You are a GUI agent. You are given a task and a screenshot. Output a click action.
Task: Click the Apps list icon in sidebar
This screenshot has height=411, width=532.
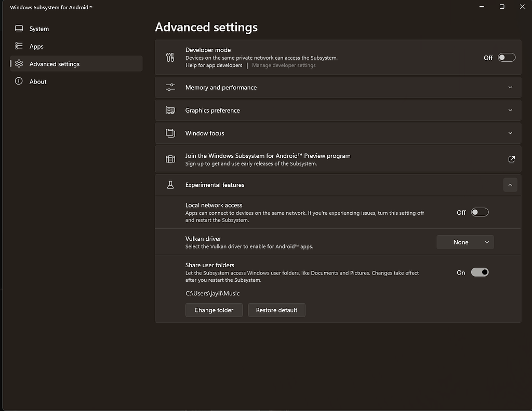click(x=19, y=46)
